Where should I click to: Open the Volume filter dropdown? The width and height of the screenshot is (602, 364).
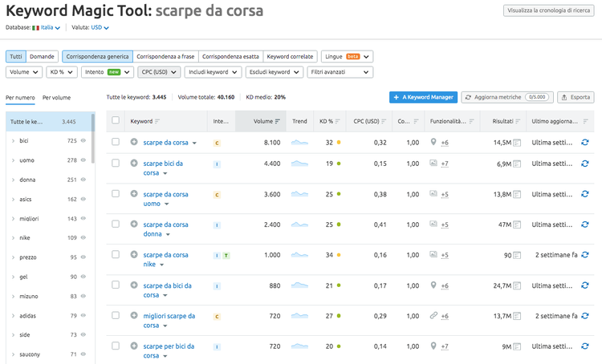(24, 72)
